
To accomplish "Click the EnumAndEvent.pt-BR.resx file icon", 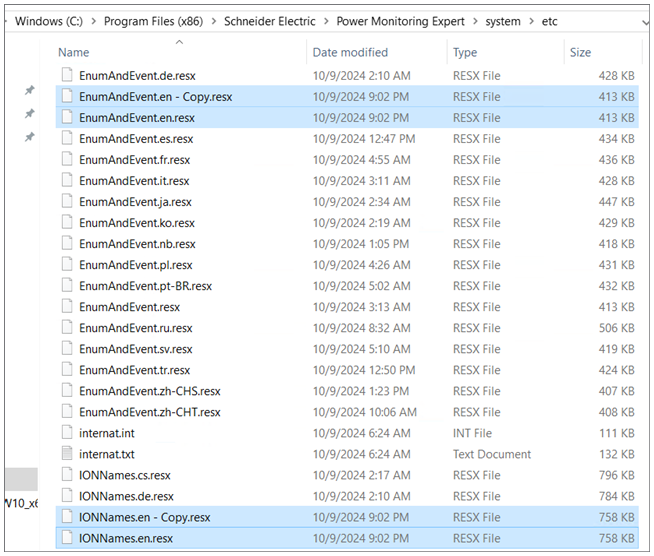I will point(67,285).
